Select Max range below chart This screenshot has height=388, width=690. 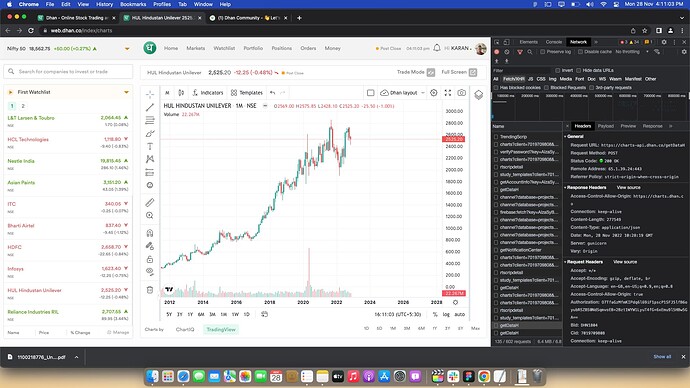475,328
